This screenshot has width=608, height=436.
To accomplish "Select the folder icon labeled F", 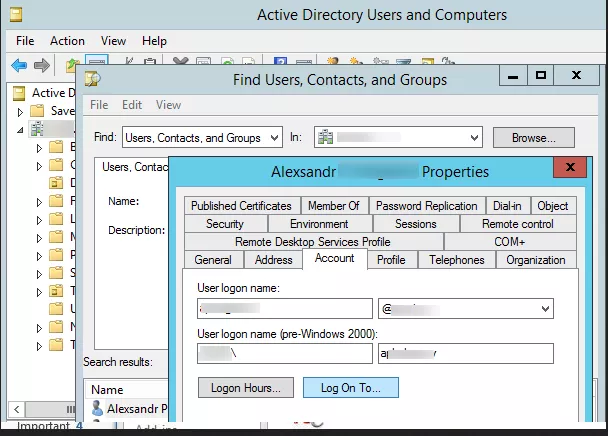I will tap(56, 201).
